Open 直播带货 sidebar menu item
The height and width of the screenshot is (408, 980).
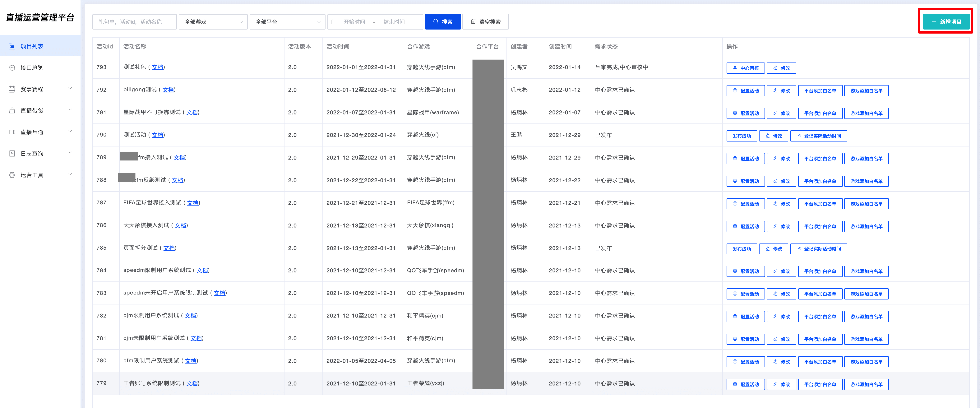tap(40, 111)
